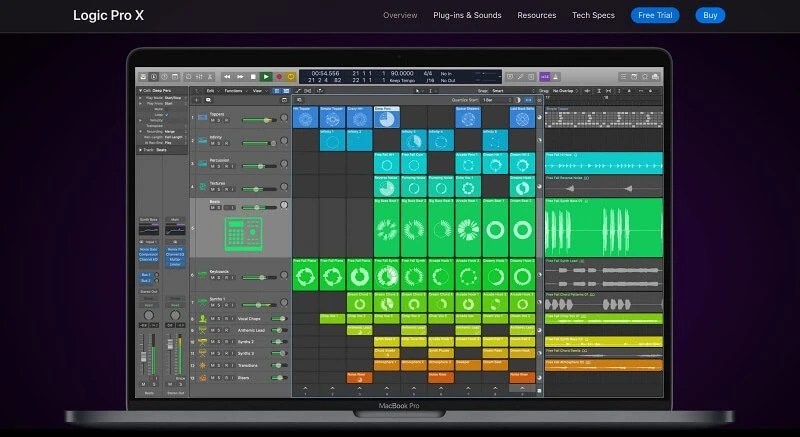The width and height of the screenshot is (800, 437).
Task: Open the Mixer sliders icon
Action: point(199,76)
